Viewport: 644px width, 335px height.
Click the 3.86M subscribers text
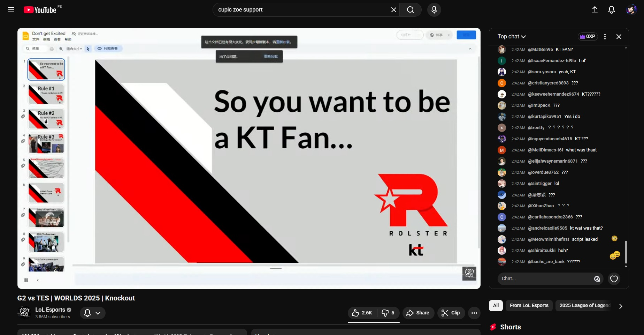pos(53,317)
